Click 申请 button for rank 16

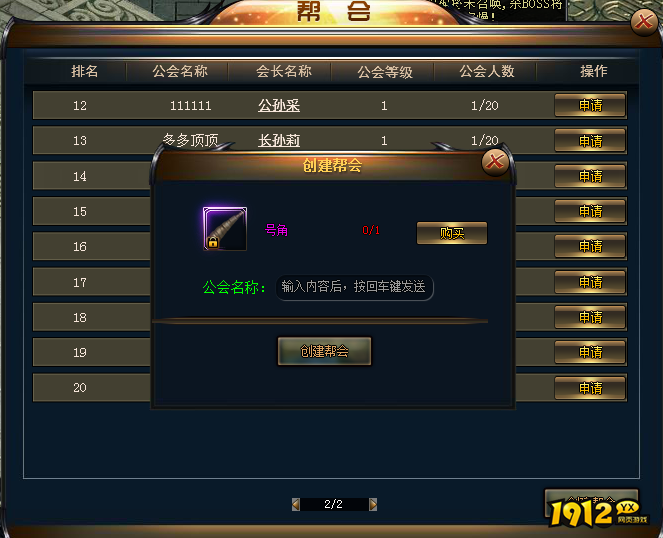click(x=590, y=246)
